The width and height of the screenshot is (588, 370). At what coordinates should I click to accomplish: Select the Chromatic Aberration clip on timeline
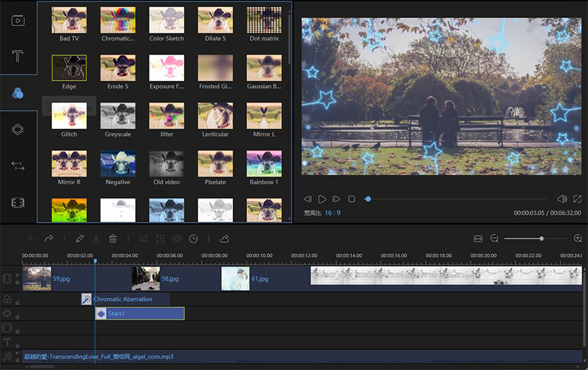pos(126,299)
